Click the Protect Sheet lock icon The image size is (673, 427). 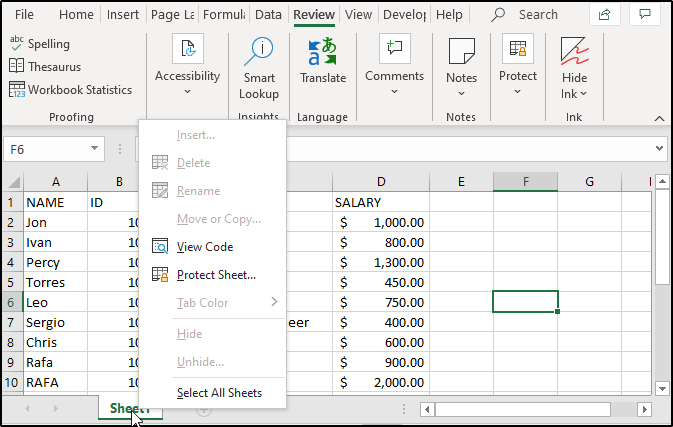(160, 275)
